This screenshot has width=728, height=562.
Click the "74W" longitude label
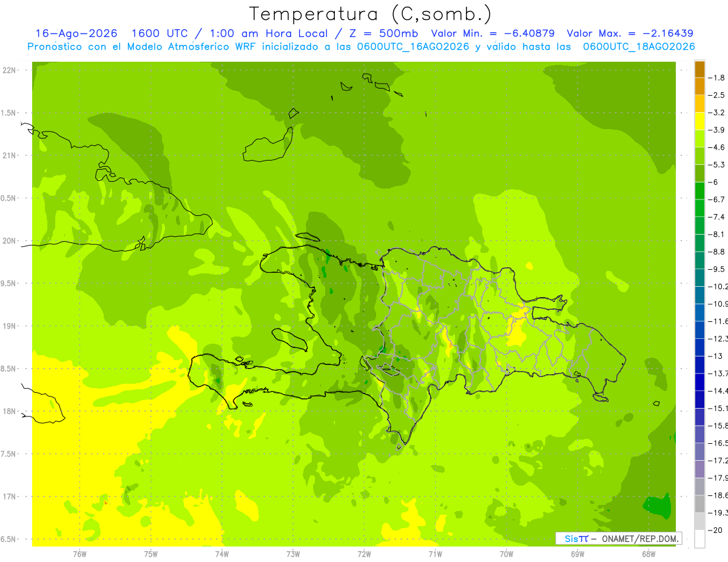tap(222, 555)
